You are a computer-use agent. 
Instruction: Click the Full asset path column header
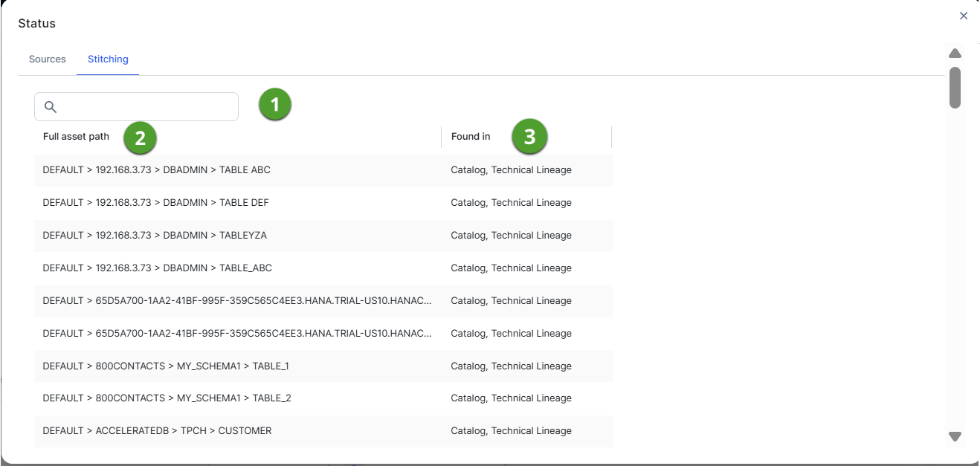tap(76, 137)
